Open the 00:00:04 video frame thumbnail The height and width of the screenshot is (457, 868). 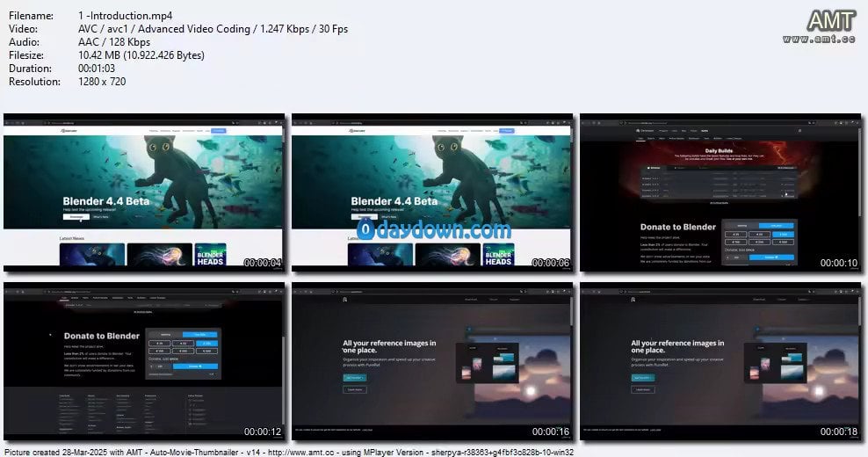pos(144,192)
